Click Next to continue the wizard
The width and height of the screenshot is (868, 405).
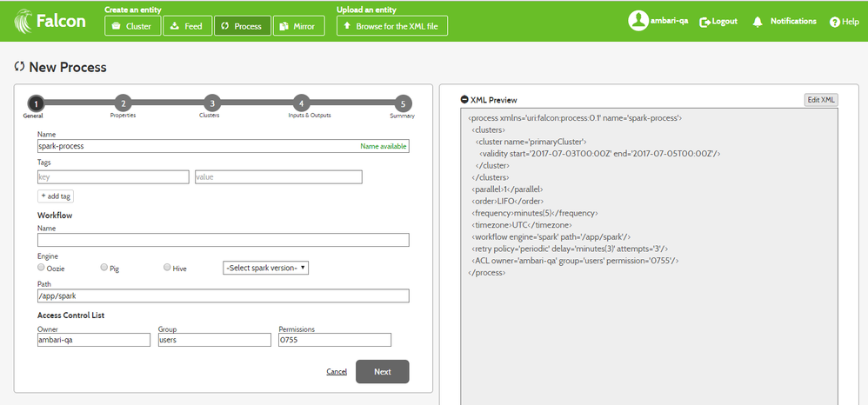383,371
